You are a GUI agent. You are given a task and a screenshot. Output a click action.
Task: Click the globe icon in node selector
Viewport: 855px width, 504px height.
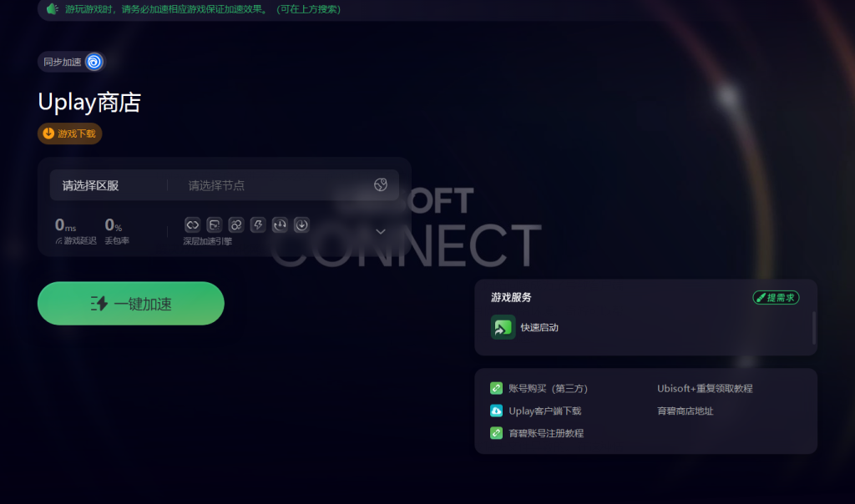click(x=381, y=184)
